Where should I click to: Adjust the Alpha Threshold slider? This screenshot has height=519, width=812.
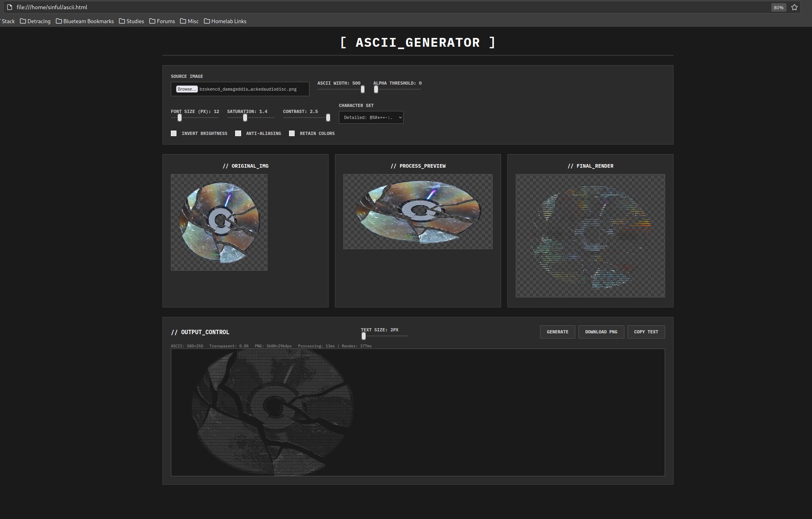click(x=397, y=89)
